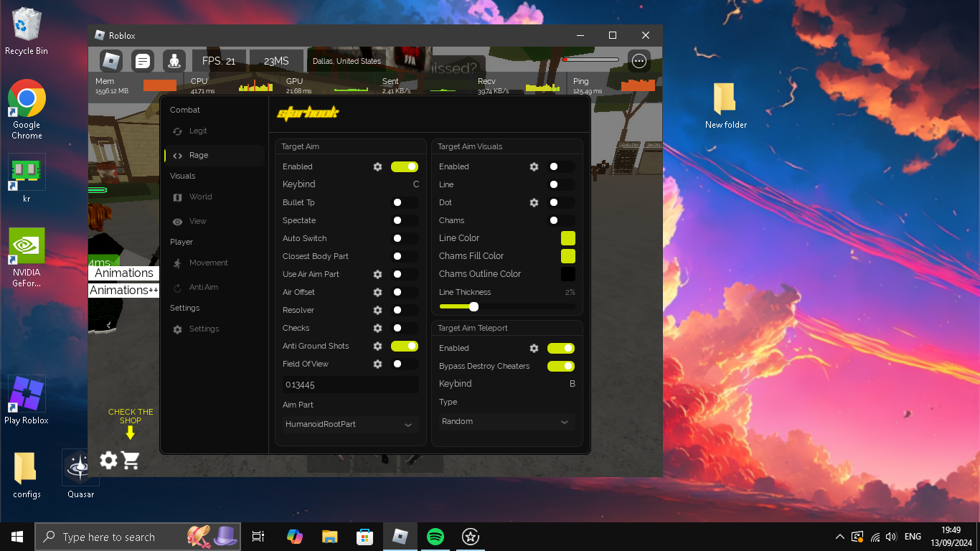This screenshot has height=551, width=980.
Task: Open gear settings for Field Of View
Action: (x=377, y=364)
